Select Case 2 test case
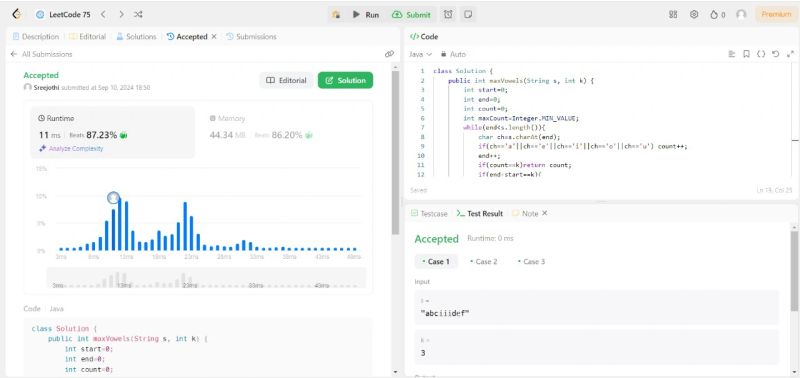 pyautogui.click(x=483, y=262)
